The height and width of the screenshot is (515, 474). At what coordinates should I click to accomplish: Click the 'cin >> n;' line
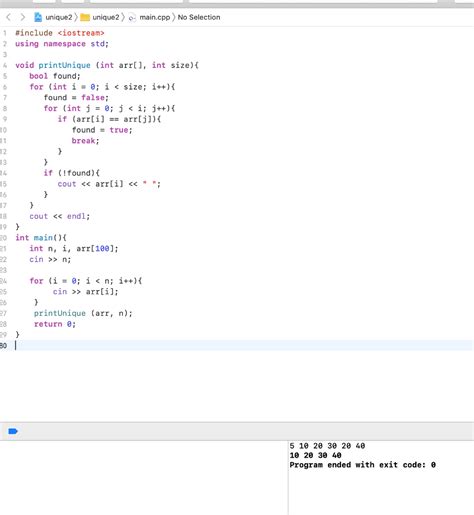50,259
